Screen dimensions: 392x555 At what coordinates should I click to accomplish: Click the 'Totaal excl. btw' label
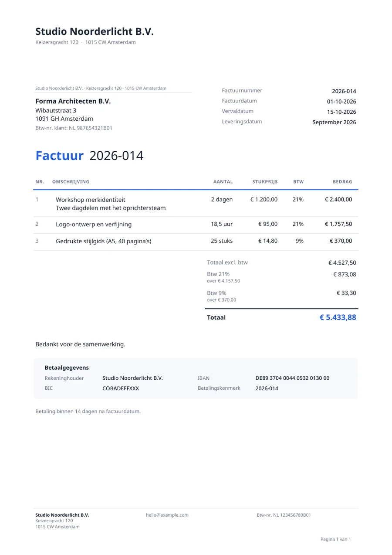coord(227,262)
